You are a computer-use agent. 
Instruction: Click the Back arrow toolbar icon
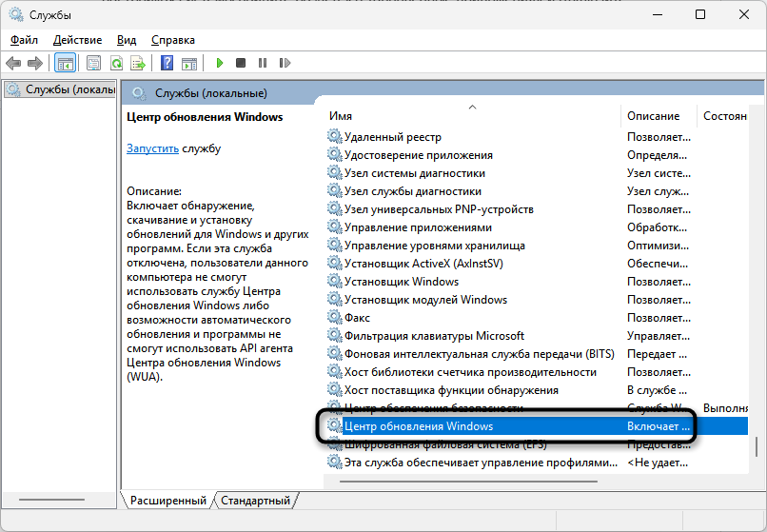pyautogui.click(x=13, y=63)
